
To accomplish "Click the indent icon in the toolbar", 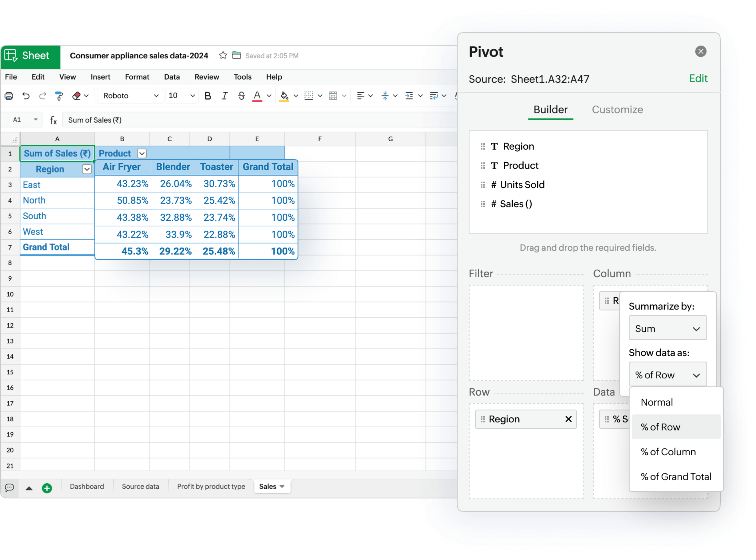I will click(x=409, y=96).
